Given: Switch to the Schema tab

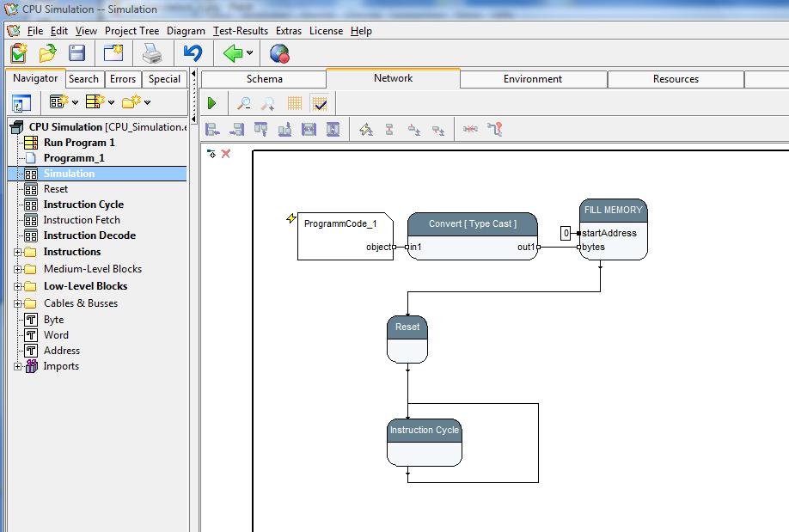Looking at the screenshot, I should [x=264, y=79].
